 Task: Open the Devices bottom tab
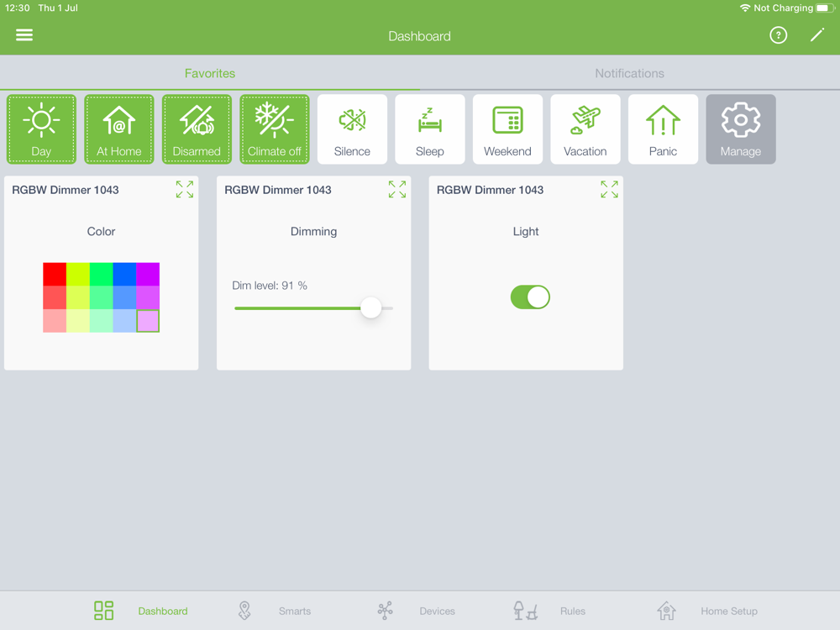[417, 611]
